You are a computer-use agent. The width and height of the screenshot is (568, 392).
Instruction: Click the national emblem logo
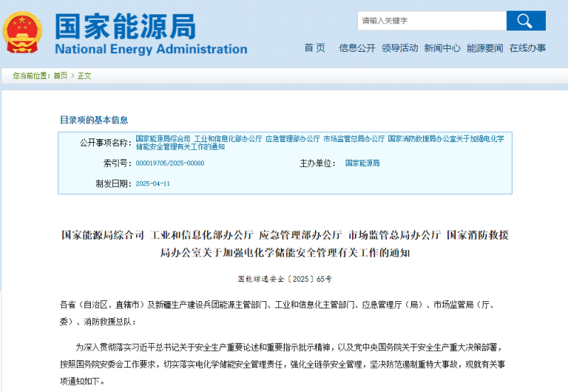click(23, 33)
